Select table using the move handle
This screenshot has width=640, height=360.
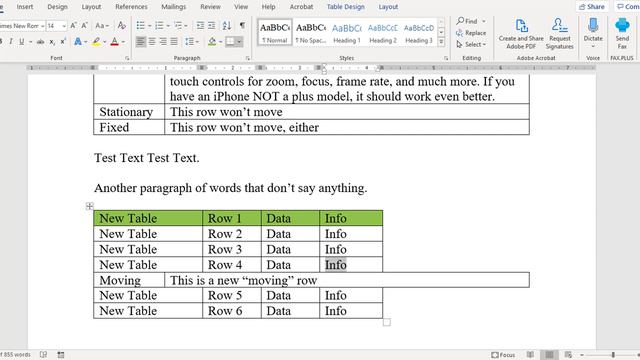pos(90,206)
